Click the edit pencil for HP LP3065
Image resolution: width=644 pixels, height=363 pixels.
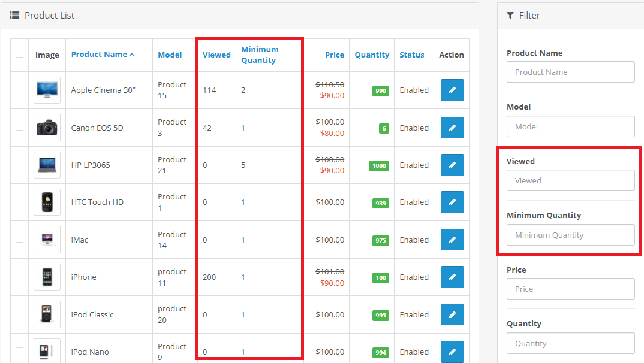click(452, 165)
